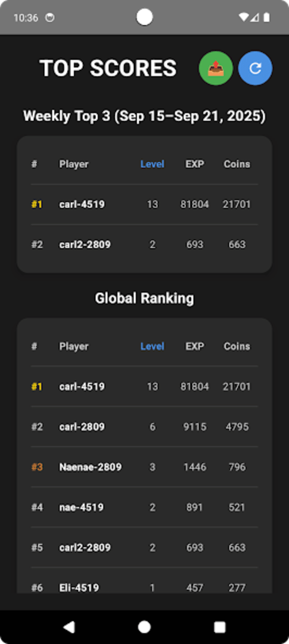Tap the #2 carl-2809 global ranking row
Screen dimensions: 289x644
[x=144, y=427]
